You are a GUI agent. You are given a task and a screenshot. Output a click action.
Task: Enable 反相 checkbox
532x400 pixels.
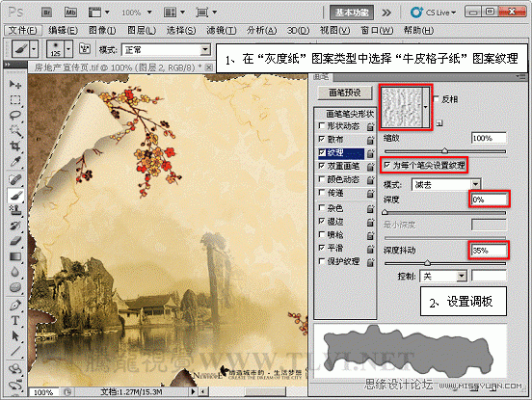pyautogui.click(x=437, y=98)
